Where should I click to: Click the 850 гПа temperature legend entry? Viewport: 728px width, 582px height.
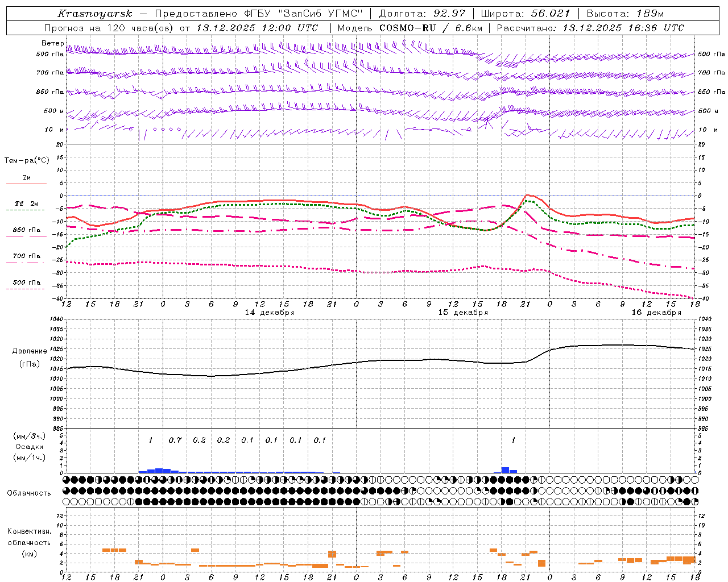point(27,230)
